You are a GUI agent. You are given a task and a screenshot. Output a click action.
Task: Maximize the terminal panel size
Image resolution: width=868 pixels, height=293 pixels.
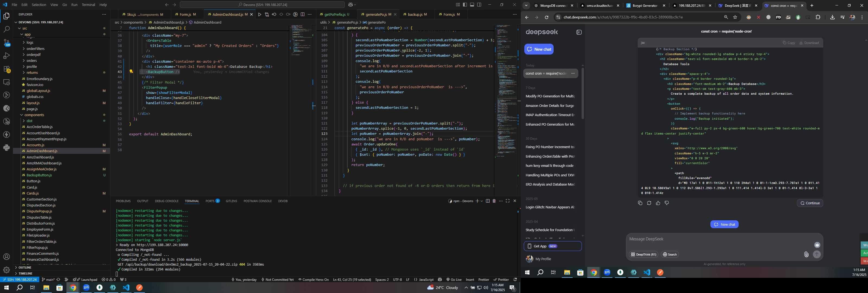click(x=508, y=201)
